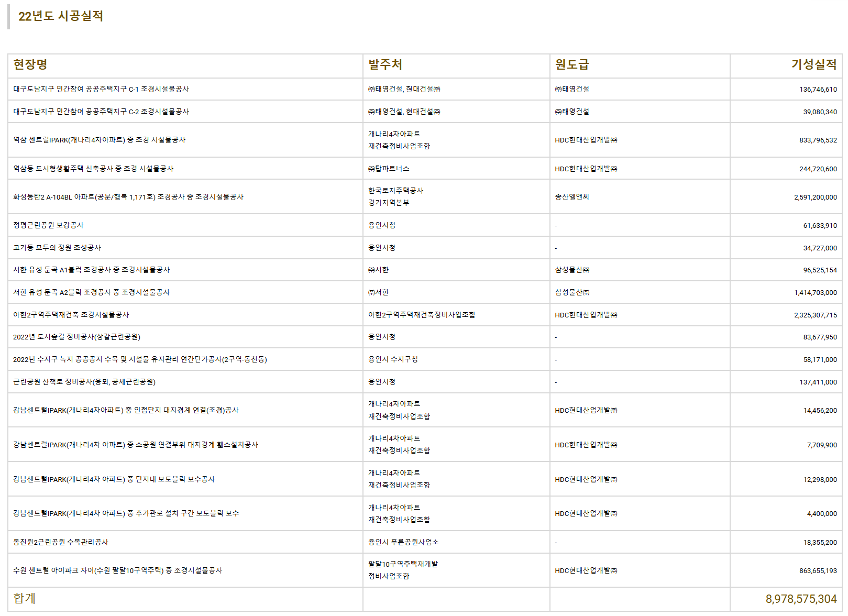Click 삼성물산㈜ in the A1블럭 row
The image size is (848, 616).
click(x=572, y=270)
